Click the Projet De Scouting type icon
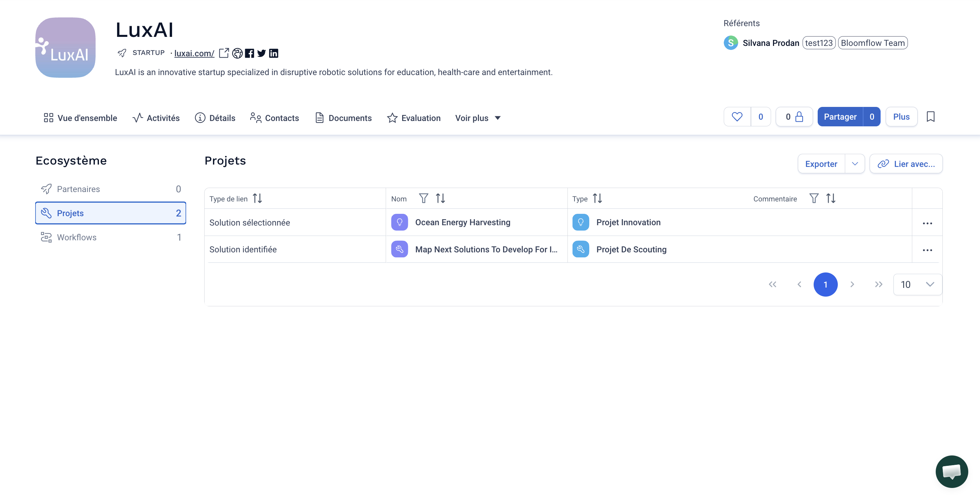The height and width of the screenshot is (496, 980). (581, 249)
